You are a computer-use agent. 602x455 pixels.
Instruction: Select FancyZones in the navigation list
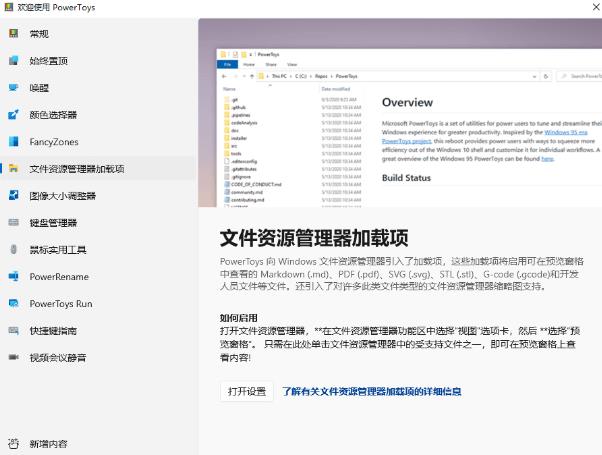pos(98,142)
